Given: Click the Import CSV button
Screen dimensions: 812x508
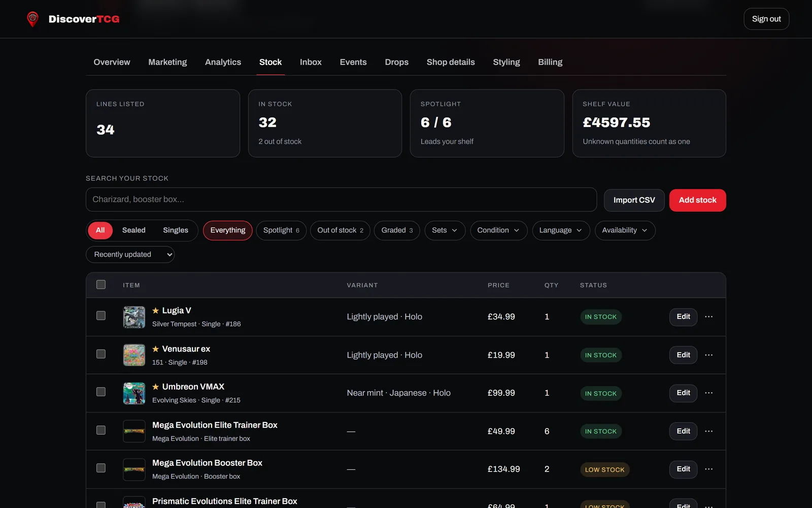Looking at the screenshot, I should 634,200.
